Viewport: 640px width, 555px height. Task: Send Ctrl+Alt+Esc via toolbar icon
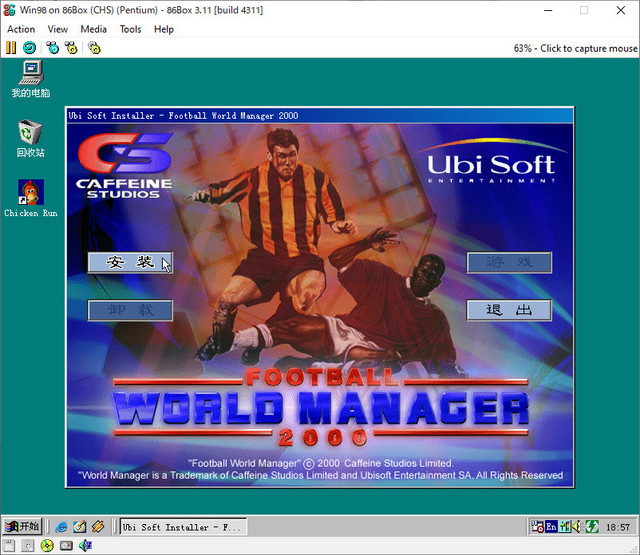click(71, 48)
